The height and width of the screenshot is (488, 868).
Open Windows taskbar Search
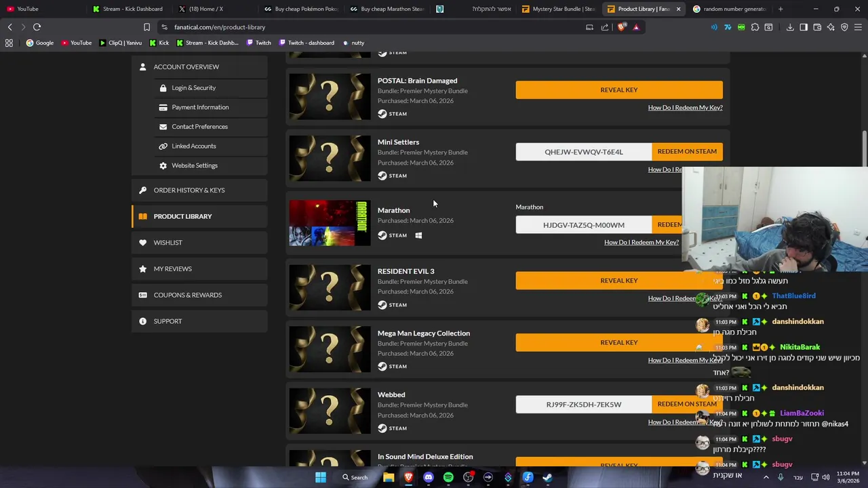point(355,477)
